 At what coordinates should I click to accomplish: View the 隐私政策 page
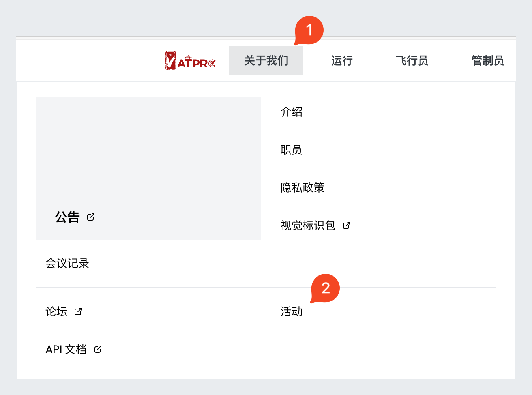[302, 187]
